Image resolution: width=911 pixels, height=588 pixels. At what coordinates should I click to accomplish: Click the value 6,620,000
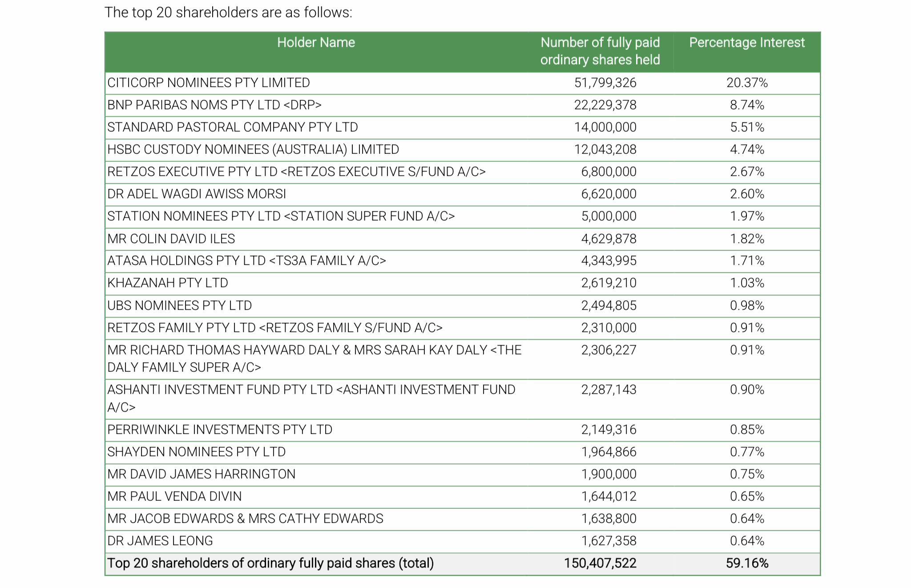click(609, 194)
